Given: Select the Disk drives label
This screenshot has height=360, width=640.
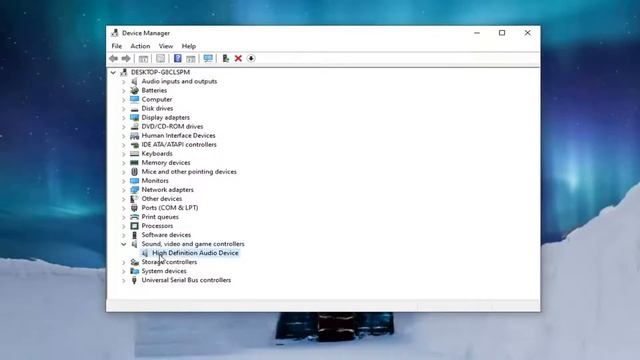Looking at the screenshot, I should tap(157, 108).
